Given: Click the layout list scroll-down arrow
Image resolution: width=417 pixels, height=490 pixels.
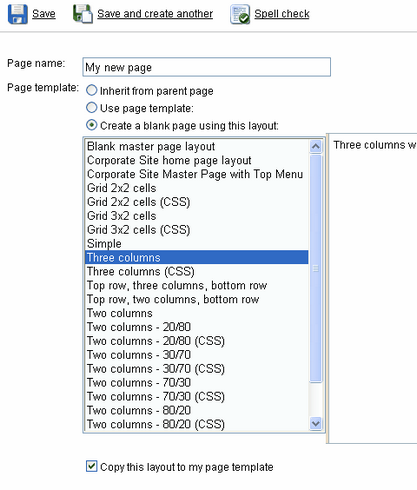Looking at the screenshot, I should coord(315,424).
